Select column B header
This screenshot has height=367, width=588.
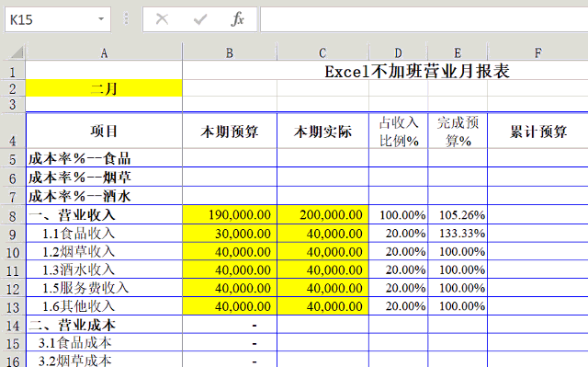pyautogui.click(x=230, y=53)
